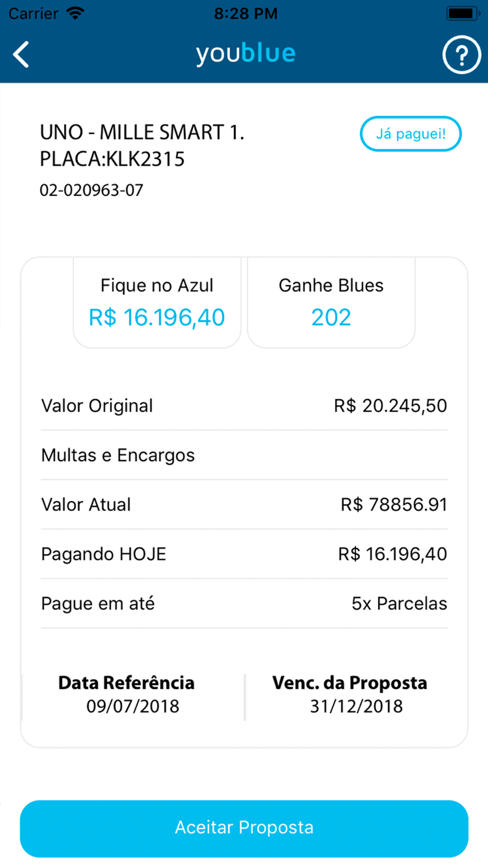The height and width of the screenshot is (868, 488).
Task: Tap the Carrier label in status bar
Action: 34,13
